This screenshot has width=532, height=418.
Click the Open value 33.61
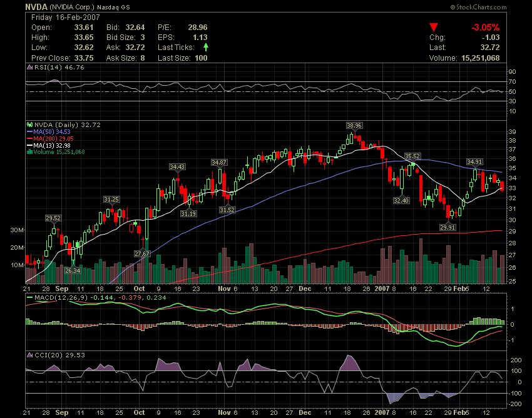(84, 28)
